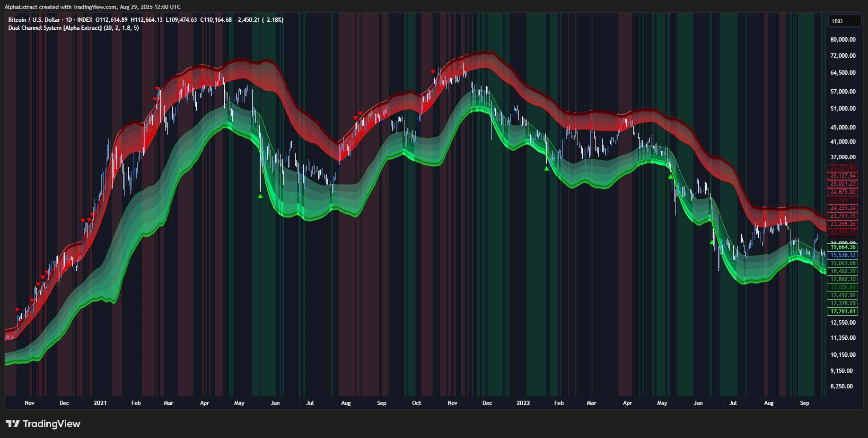Click the 10,150.00 price axis tick
The image size is (868, 438).
843,355
